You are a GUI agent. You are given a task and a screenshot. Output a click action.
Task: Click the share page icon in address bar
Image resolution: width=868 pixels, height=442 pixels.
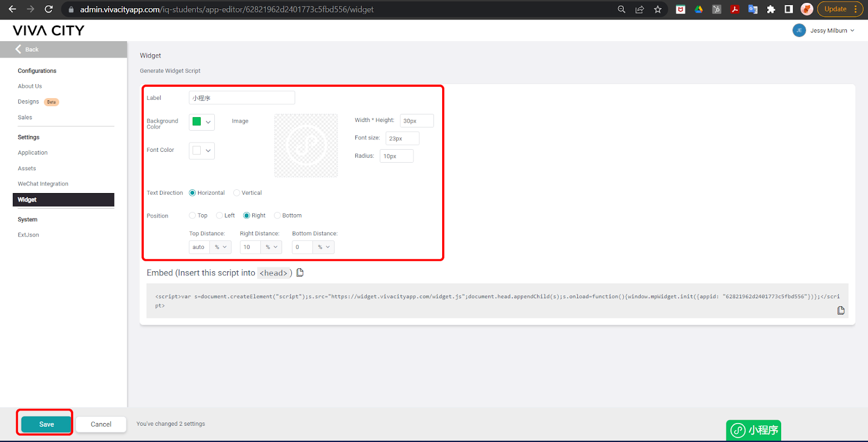point(640,9)
